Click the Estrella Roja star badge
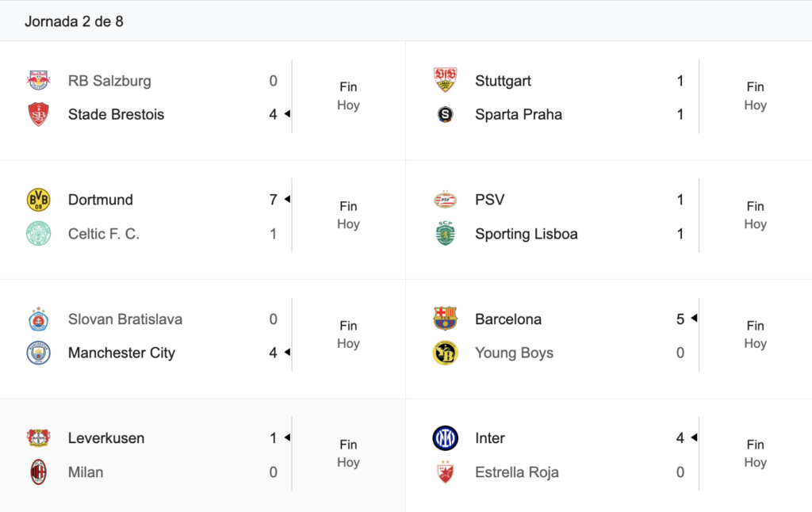812x512 pixels. [446, 472]
